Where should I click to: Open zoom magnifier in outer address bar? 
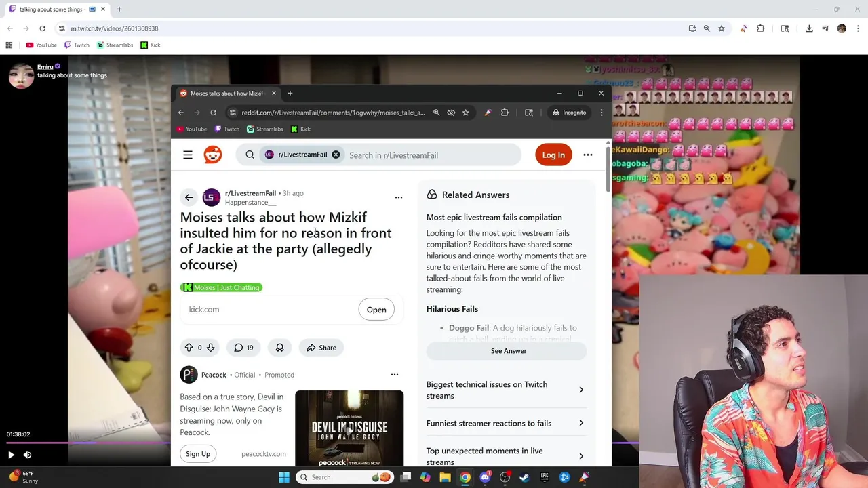pyautogui.click(x=707, y=28)
